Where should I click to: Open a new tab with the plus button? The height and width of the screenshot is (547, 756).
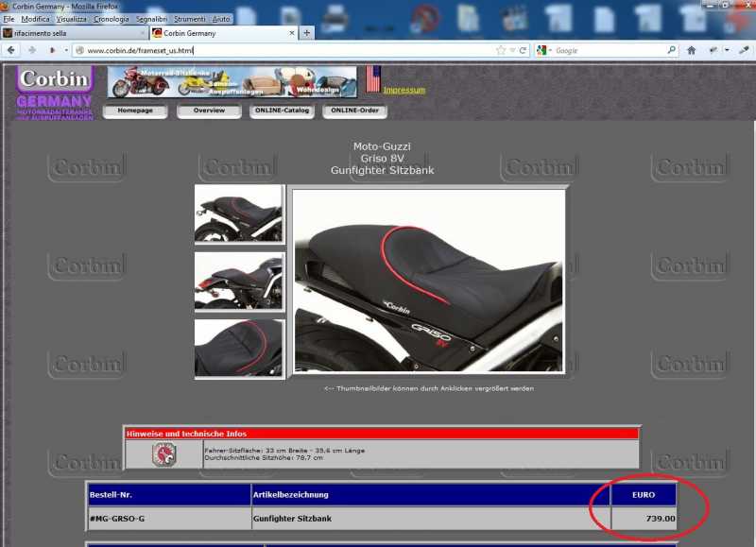pyautogui.click(x=306, y=33)
